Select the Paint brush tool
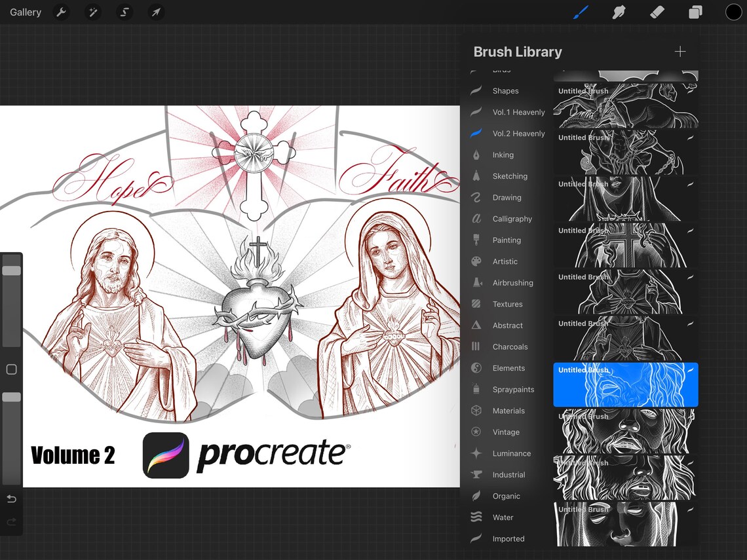The image size is (747, 560). pyautogui.click(x=581, y=12)
